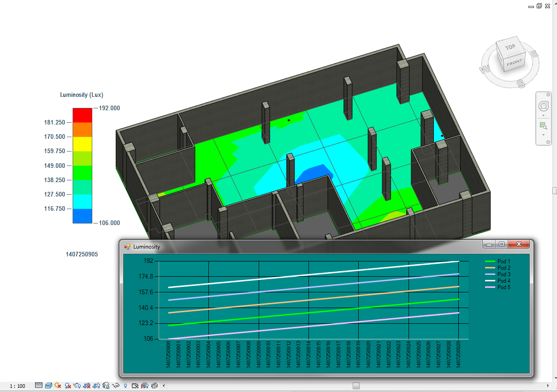Viewport: 557px width, 392px height.
Task: Click the green 138.250 band on the Luminosity scale
Action: click(x=82, y=173)
